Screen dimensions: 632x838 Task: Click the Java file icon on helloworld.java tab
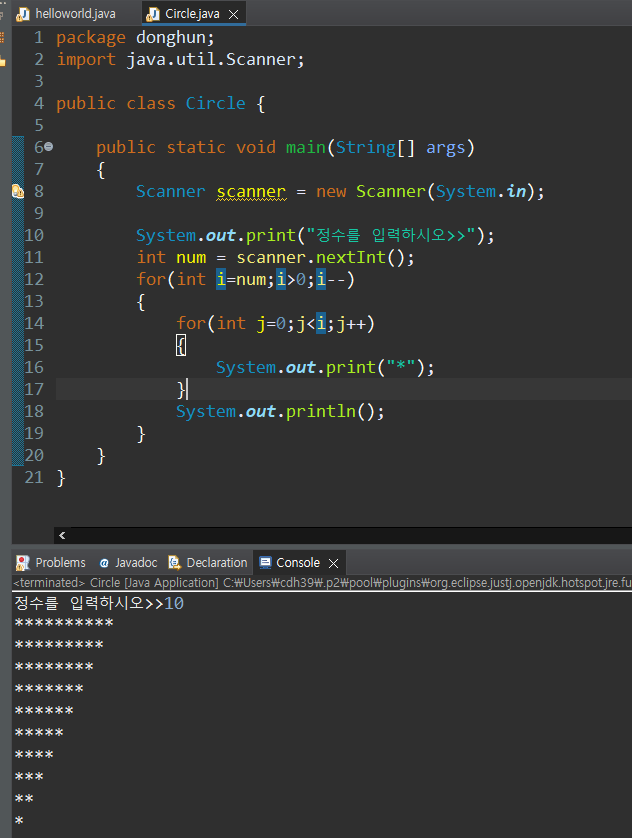tap(22, 14)
